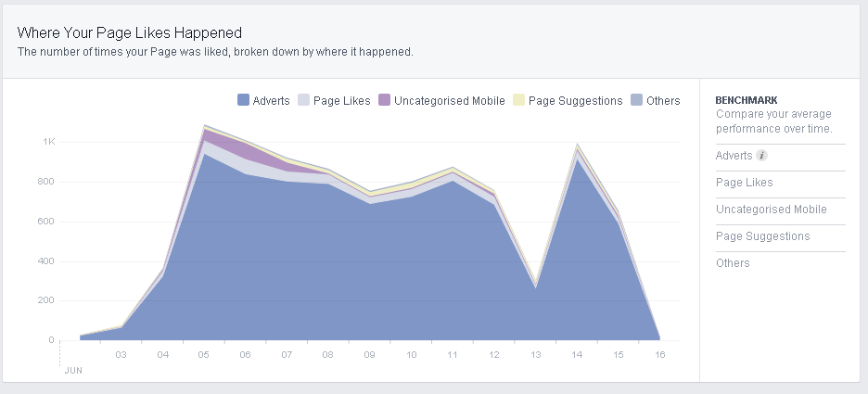Click the 09 date label on axis
The image size is (868, 394).
coord(370,354)
